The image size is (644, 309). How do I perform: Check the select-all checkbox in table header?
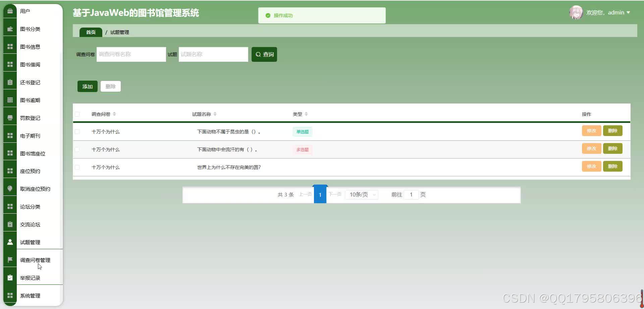77,114
